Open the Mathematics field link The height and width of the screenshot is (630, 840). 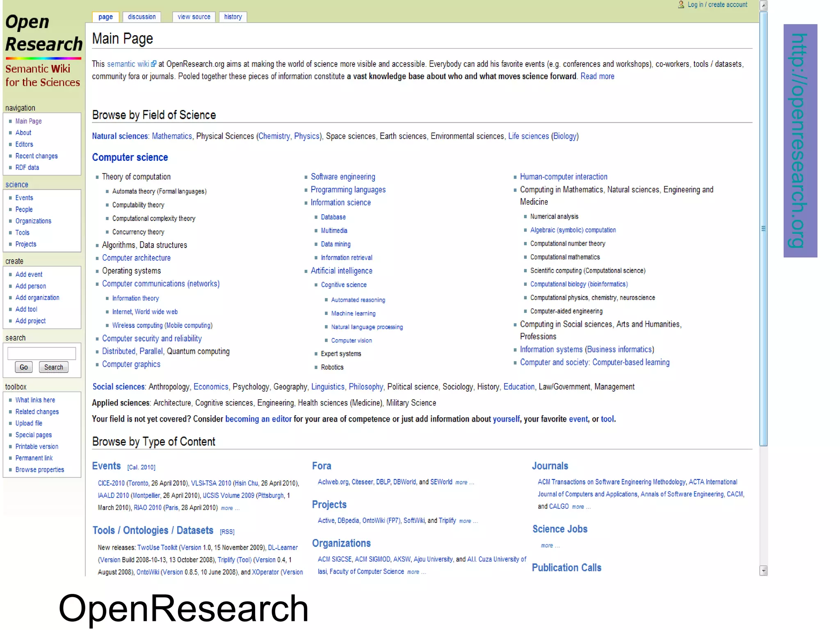pyautogui.click(x=172, y=136)
